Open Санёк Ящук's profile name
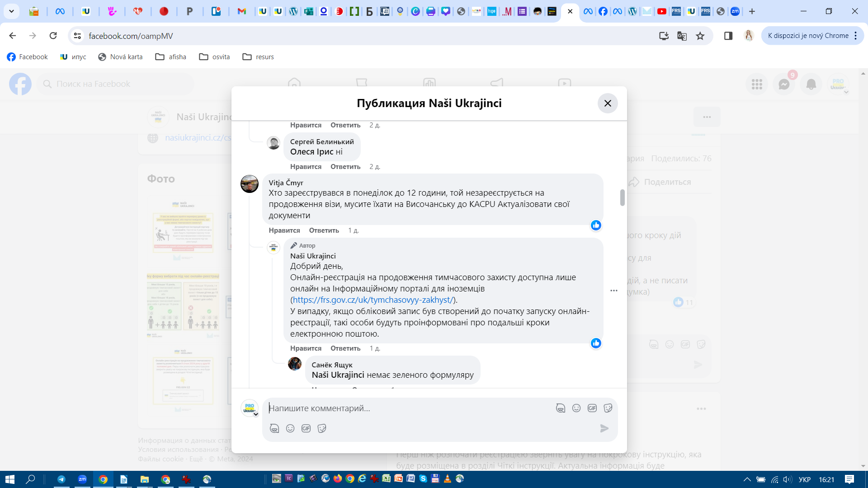868x488 pixels. click(x=332, y=365)
